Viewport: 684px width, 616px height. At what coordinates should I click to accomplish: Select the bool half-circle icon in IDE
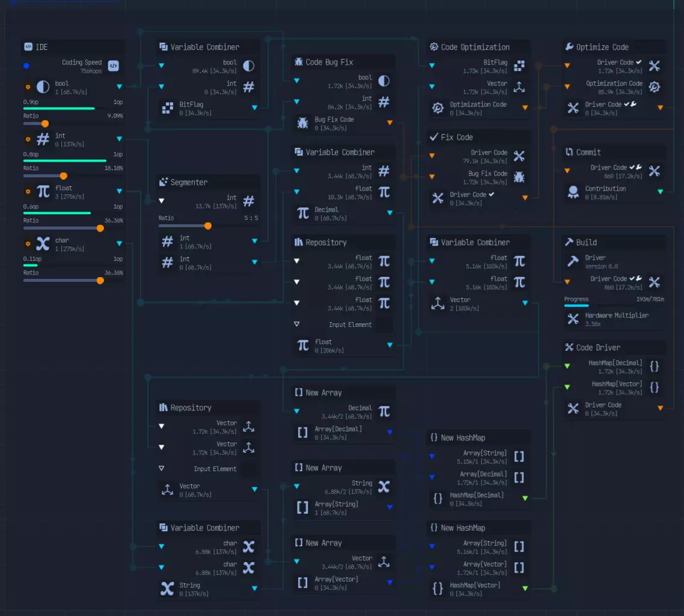(x=43, y=87)
